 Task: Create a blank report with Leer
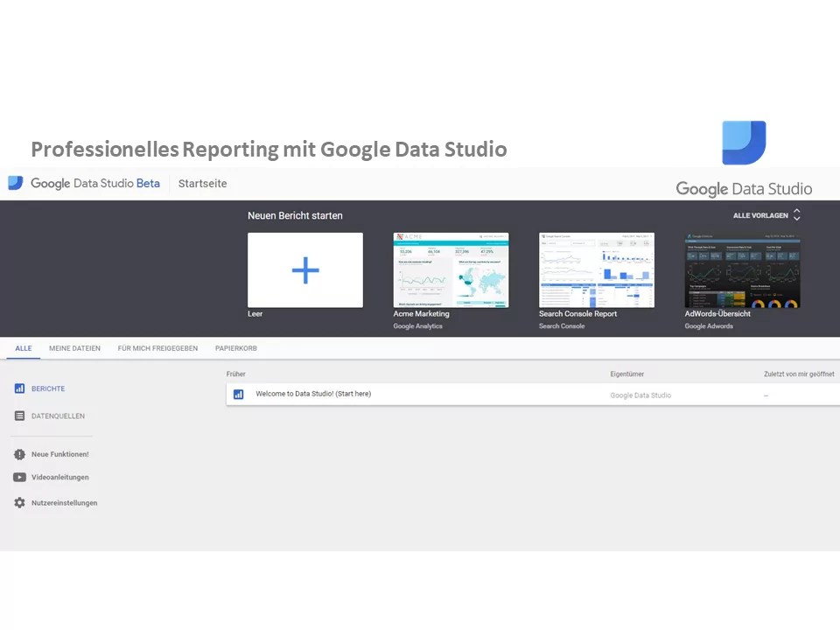pos(255,313)
